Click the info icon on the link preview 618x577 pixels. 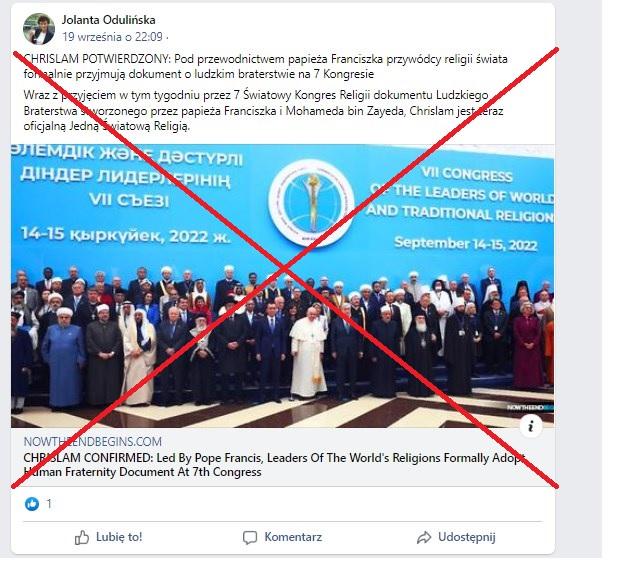point(531,426)
